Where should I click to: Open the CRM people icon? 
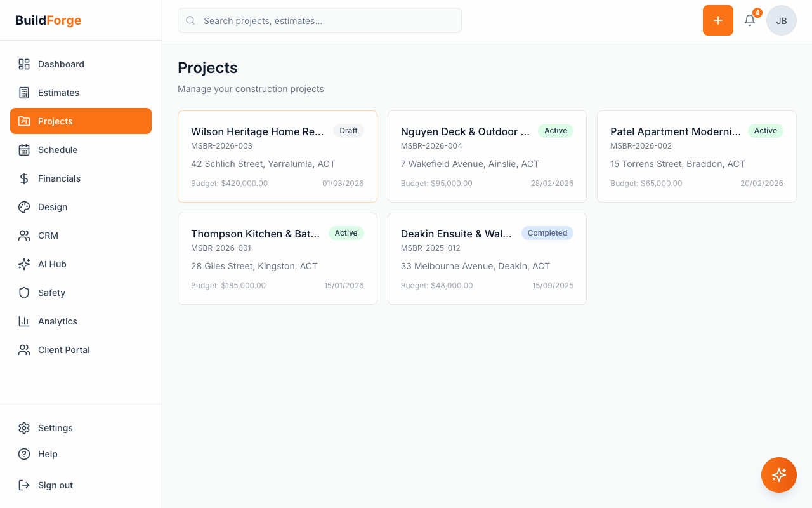click(24, 236)
